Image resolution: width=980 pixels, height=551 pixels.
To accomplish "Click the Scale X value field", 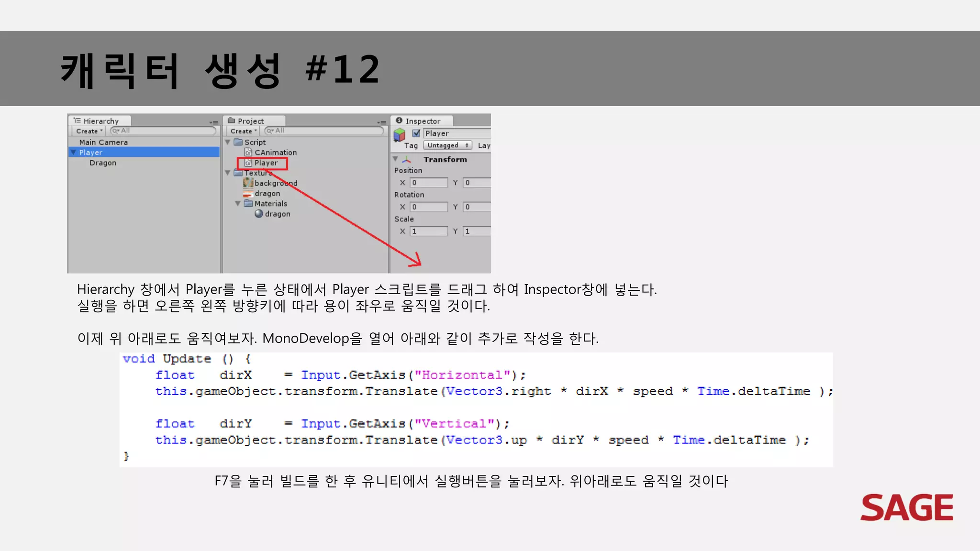I will tap(429, 231).
